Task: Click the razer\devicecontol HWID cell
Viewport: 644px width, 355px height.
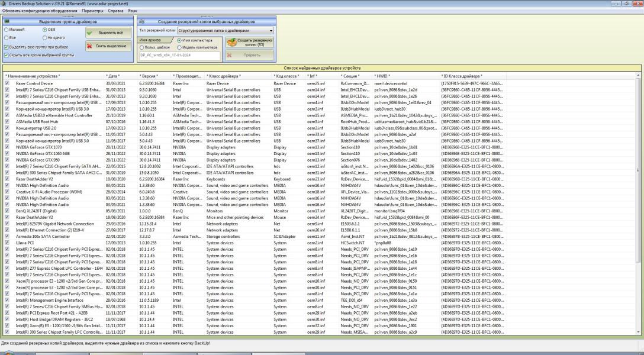Action: [391, 84]
